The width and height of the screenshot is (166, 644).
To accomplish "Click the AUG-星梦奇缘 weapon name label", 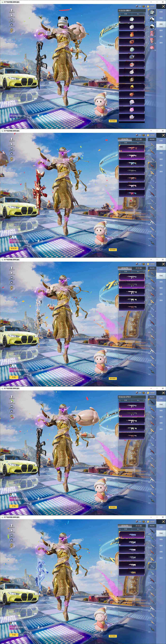I will [18, 627].
